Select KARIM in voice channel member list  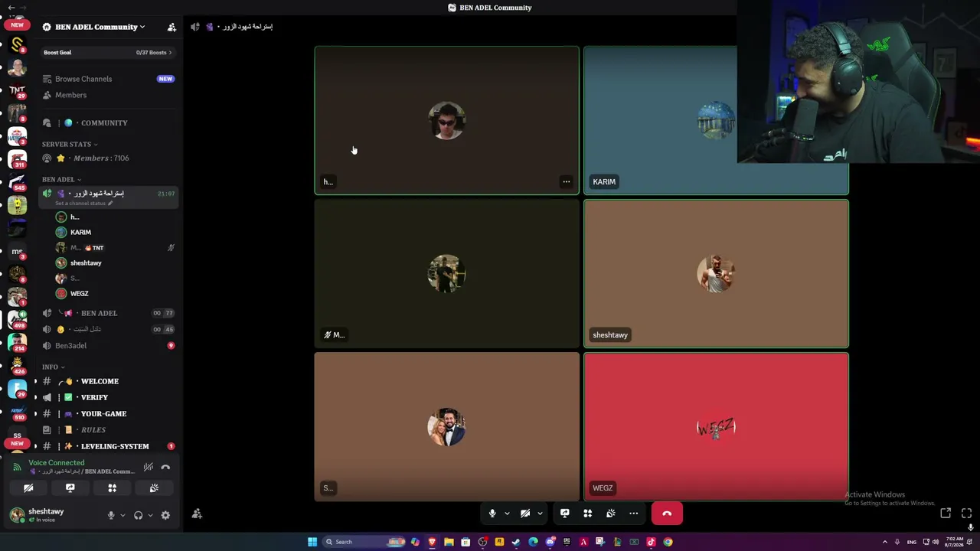(115, 232)
